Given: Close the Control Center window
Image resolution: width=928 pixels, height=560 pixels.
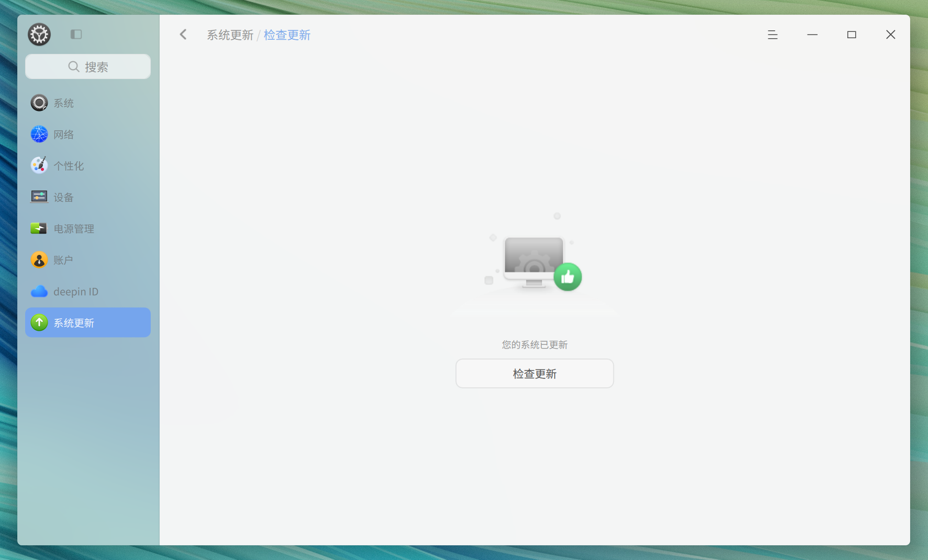Looking at the screenshot, I should click(891, 35).
